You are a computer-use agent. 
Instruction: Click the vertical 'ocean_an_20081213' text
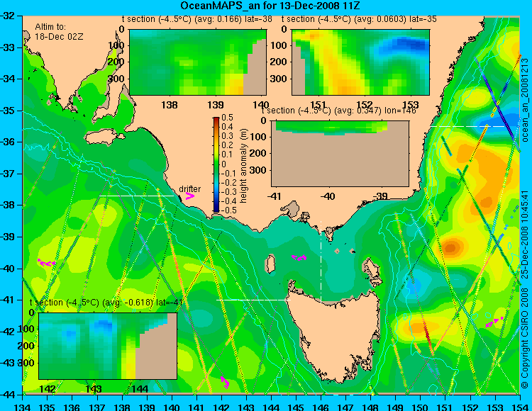pyautogui.click(x=525, y=101)
